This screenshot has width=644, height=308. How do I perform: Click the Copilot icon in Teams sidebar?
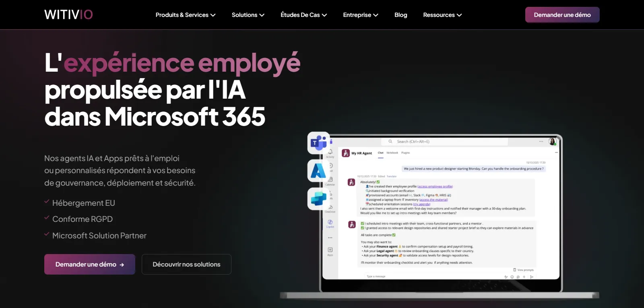pyautogui.click(x=330, y=222)
